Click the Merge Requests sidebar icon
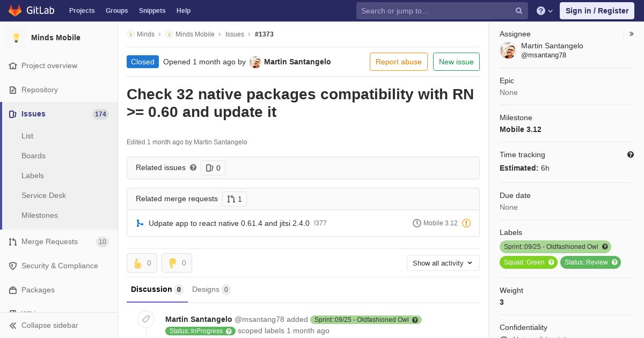This screenshot has width=644, height=338. [x=13, y=241]
